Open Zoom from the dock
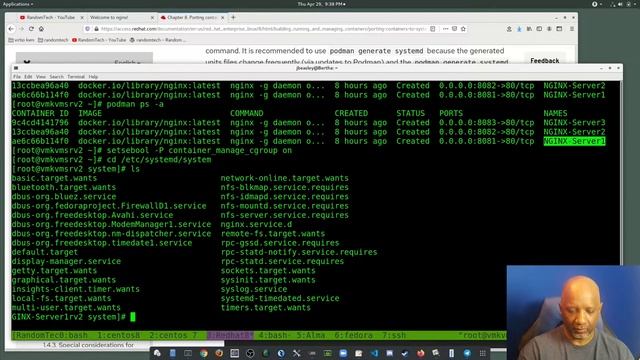 coord(343,353)
